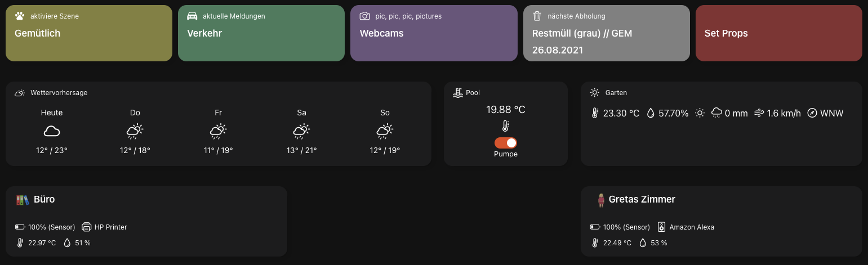Click the compass wind direction icon
868x265 pixels.
click(812, 113)
